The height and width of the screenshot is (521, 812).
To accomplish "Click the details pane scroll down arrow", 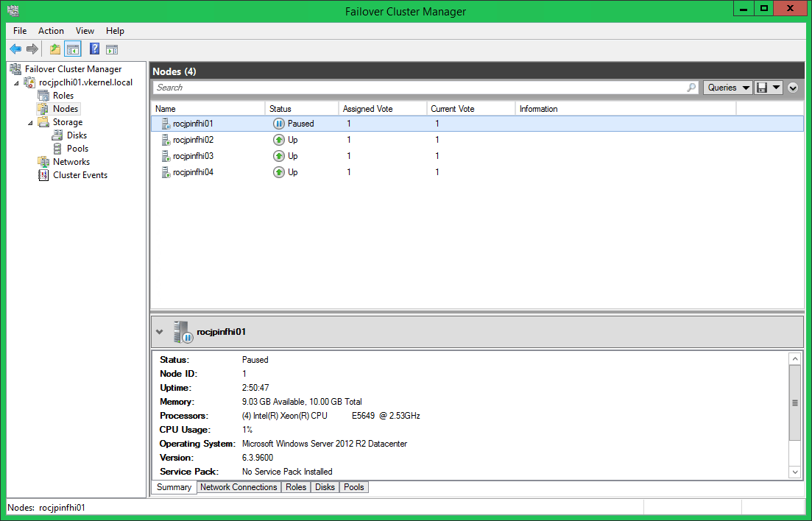I will [x=795, y=472].
